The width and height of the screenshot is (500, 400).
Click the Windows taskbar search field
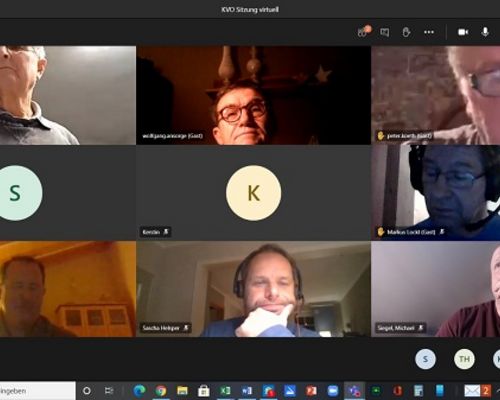(x=38, y=391)
